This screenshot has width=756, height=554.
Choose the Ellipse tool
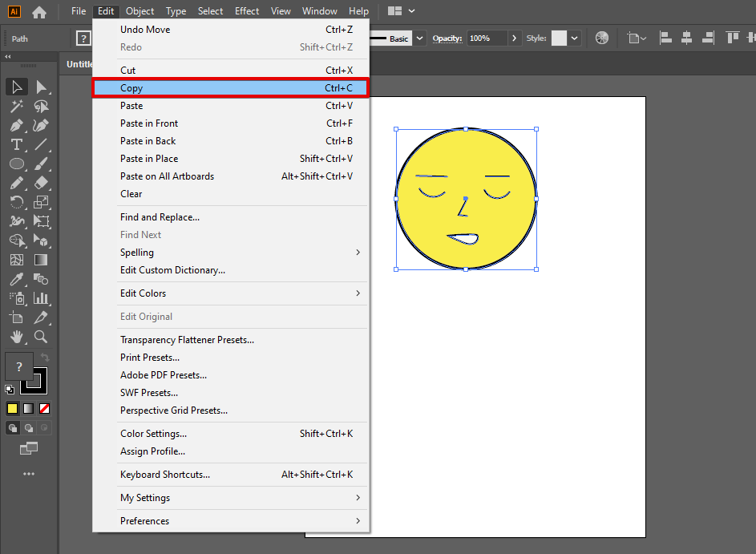(16, 164)
